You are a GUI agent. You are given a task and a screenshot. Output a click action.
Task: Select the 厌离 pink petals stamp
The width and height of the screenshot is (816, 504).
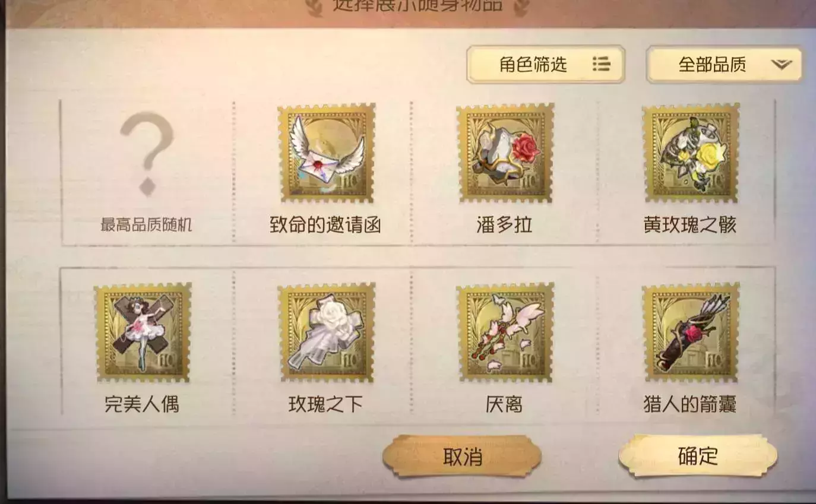pyautogui.click(x=505, y=332)
